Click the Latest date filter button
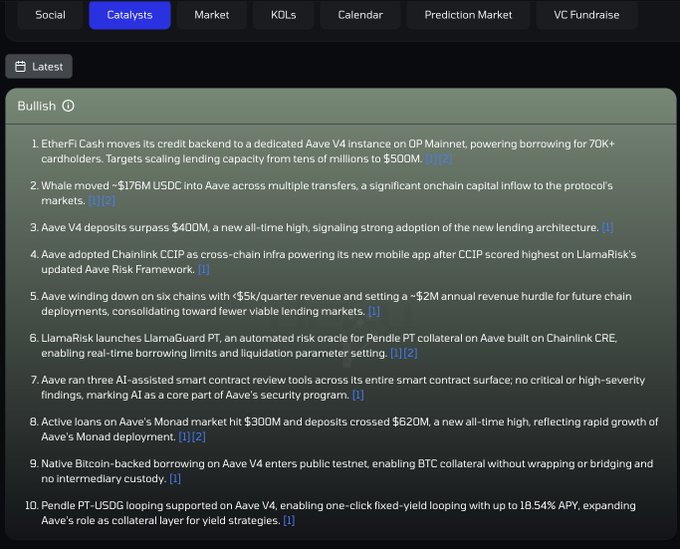The height and width of the screenshot is (549, 680). (39, 66)
